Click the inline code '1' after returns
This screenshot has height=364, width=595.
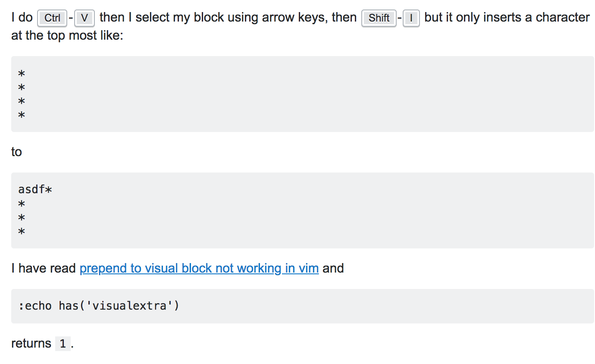click(x=63, y=344)
